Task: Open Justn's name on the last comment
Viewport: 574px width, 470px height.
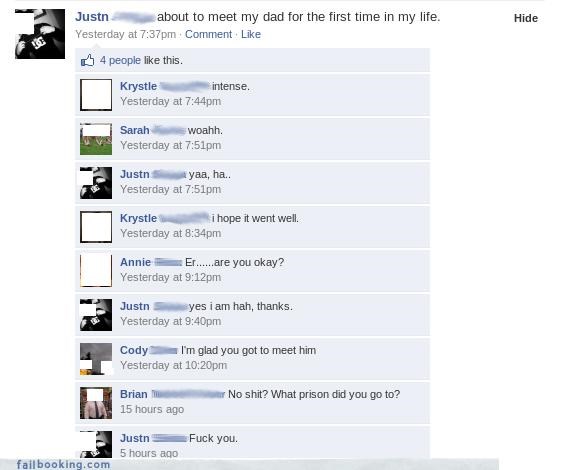Action: (134, 438)
